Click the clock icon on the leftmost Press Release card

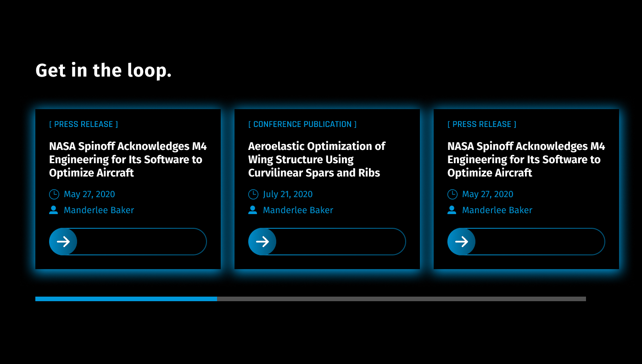point(54,194)
